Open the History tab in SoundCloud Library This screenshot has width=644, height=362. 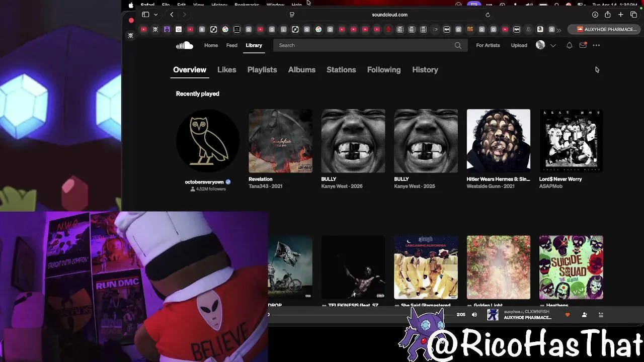click(x=425, y=70)
